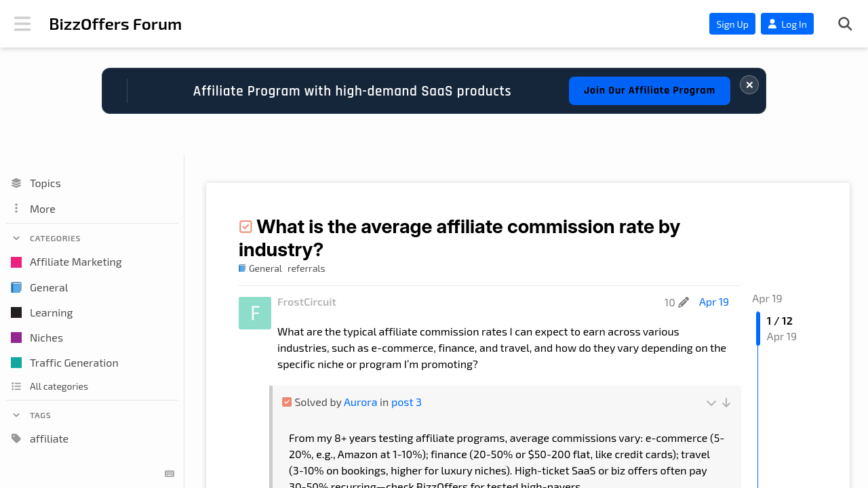Click the keyboard shortcuts icon
The height and width of the screenshot is (488, 868).
(x=170, y=474)
